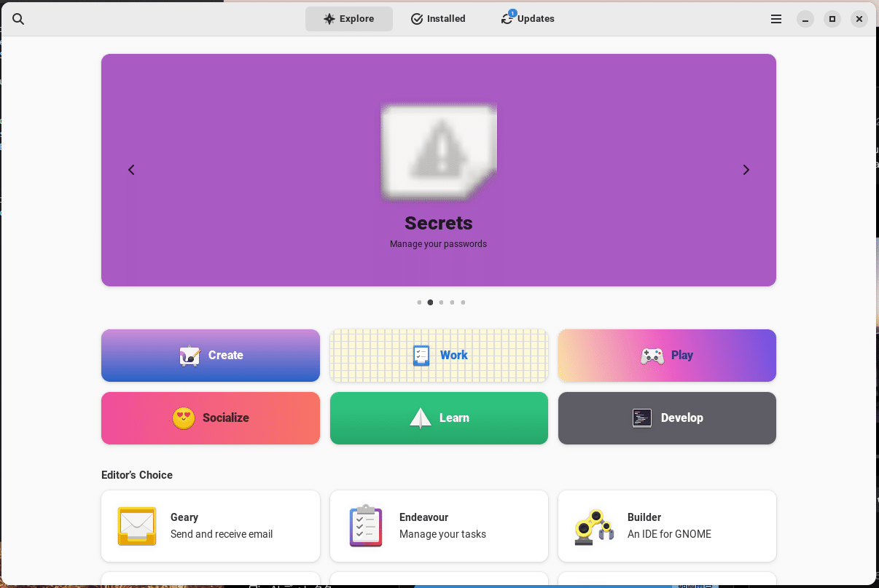Click the terminal icon on the Develop tile

point(641,418)
